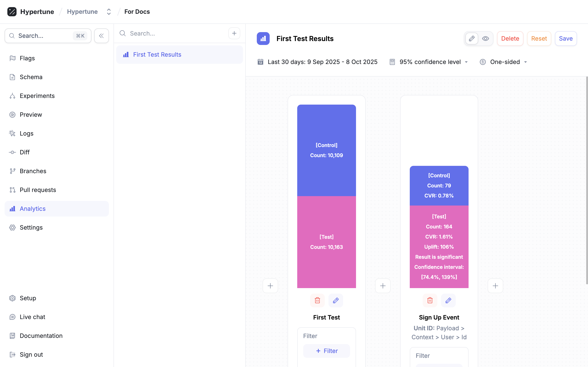Click trash icon under Sign Up Event
This screenshot has height=367, width=588.
tap(430, 300)
